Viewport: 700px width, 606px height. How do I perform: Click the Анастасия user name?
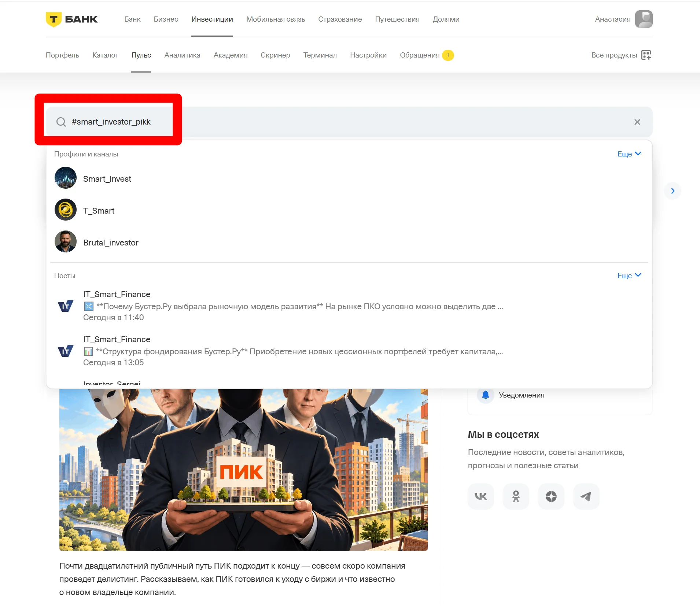click(x=613, y=19)
